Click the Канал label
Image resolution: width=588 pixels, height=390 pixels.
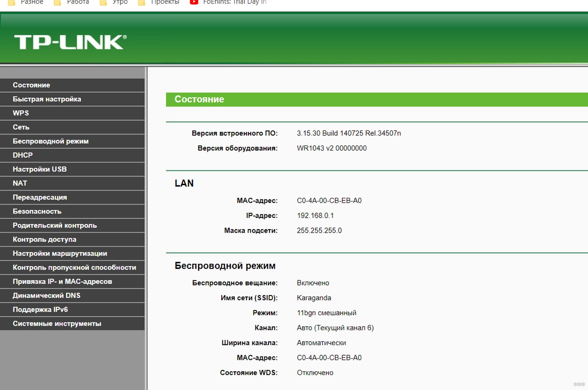(266, 327)
